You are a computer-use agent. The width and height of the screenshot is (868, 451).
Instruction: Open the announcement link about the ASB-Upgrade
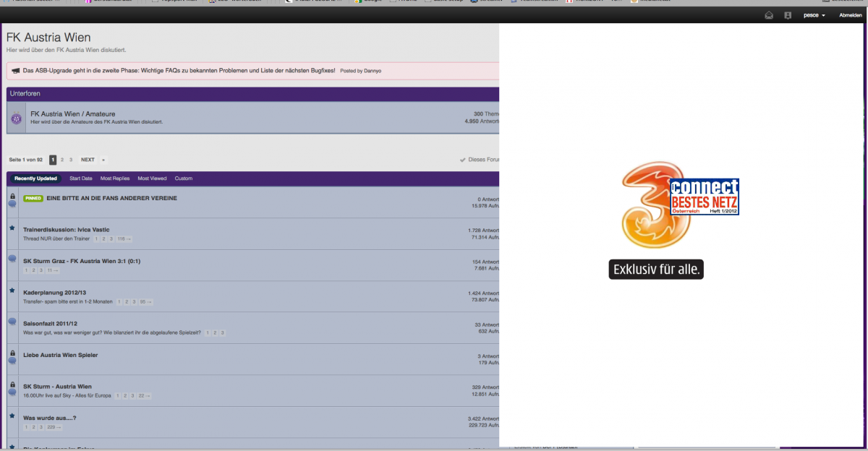179,71
